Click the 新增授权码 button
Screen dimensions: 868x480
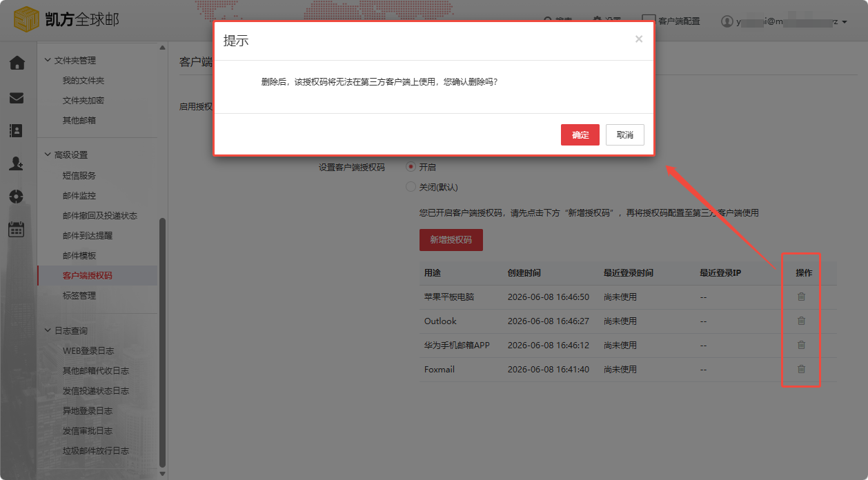(451, 240)
